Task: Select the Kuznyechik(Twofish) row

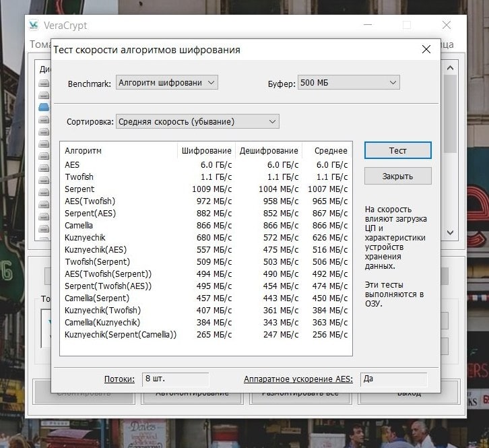Action: [x=206, y=311]
